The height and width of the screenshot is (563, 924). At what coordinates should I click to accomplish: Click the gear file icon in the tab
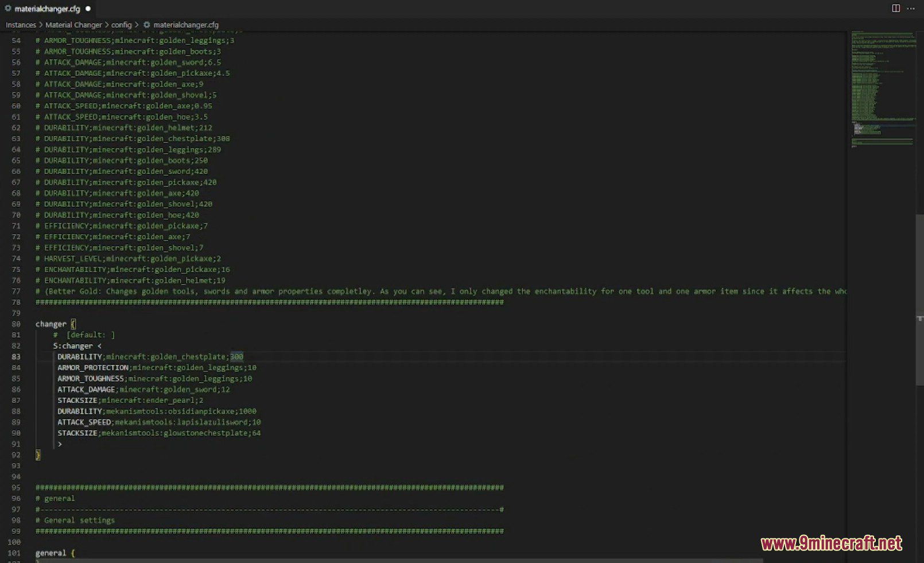coord(8,9)
